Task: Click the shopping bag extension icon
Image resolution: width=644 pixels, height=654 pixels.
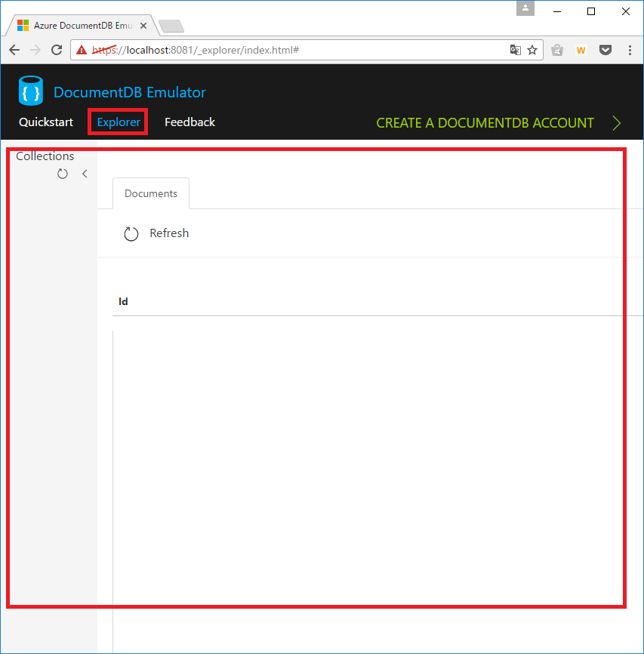Action: coord(557,50)
